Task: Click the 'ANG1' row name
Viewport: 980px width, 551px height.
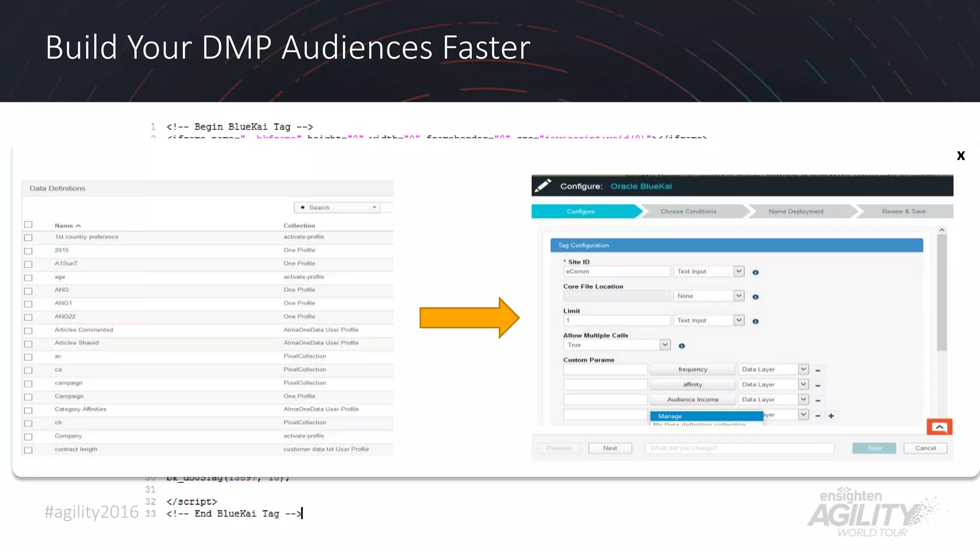Action: point(63,303)
